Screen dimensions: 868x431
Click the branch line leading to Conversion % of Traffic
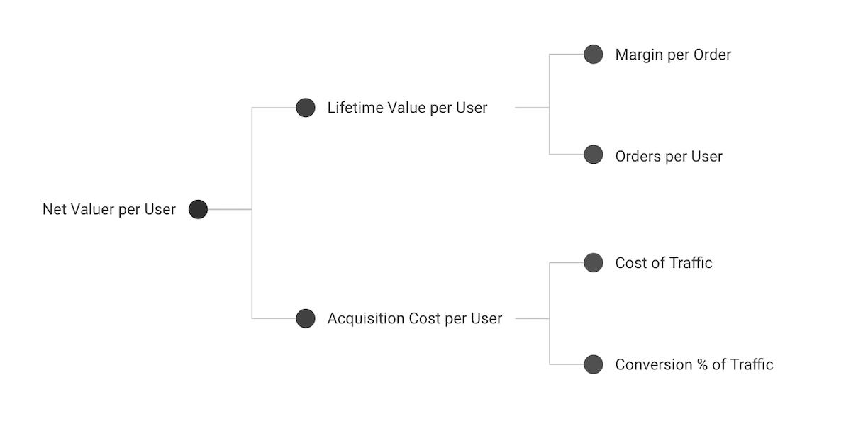point(567,364)
